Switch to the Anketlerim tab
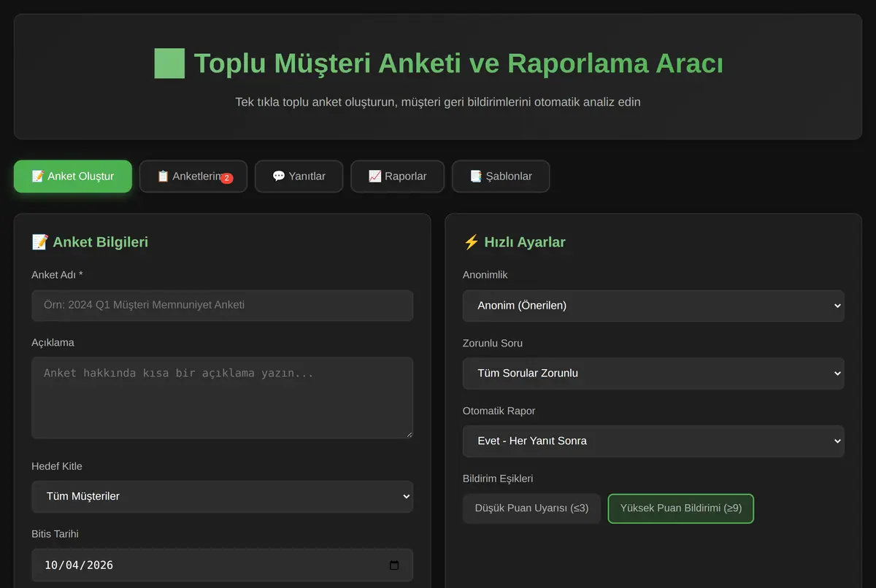The image size is (876, 588). [x=193, y=177]
